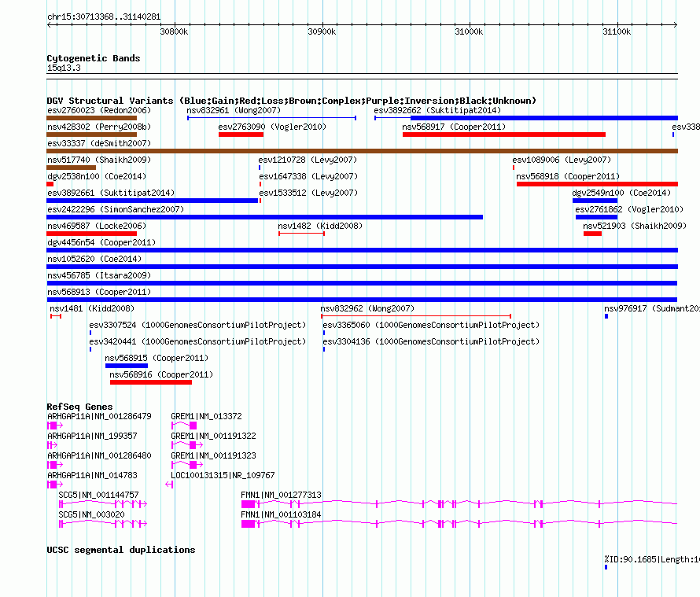Click esv1210728 (Levy2007) label
Image resolution: width=700 pixels, height=597 pixels.
(308, 160)
